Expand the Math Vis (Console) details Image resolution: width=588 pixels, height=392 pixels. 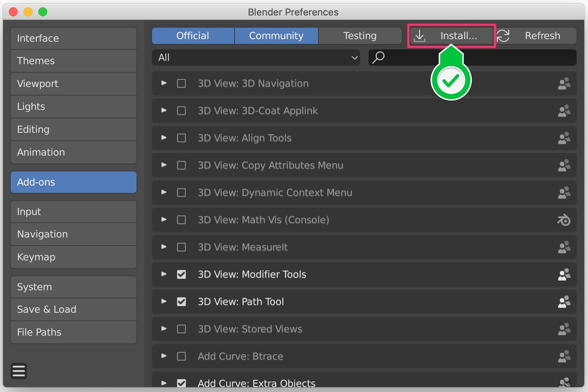pyautogui.click(x=164, y=220)
